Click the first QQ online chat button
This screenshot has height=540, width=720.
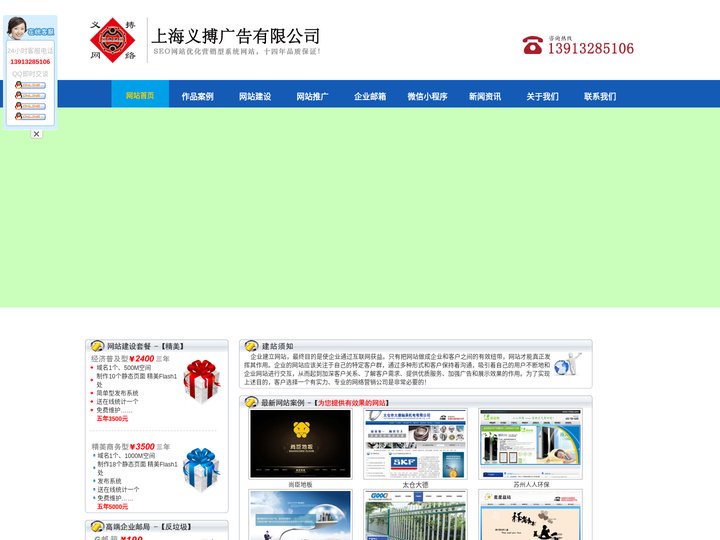[30, 85]
